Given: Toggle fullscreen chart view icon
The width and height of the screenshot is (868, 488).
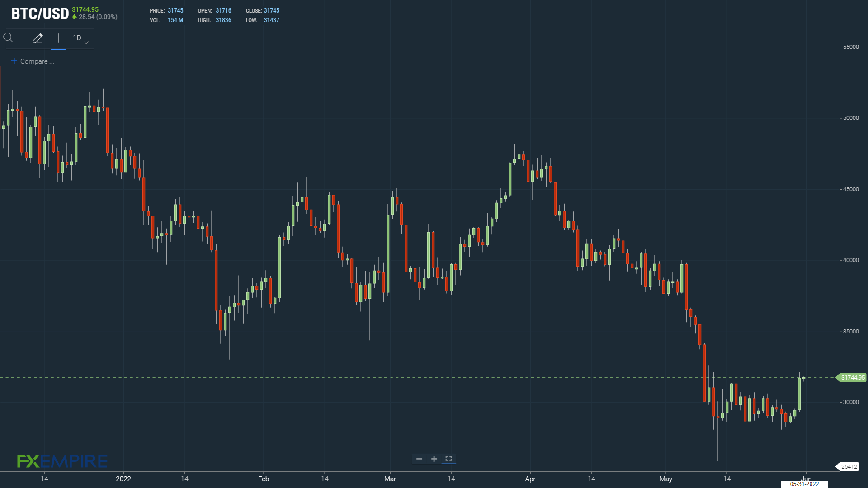Looking at the screenshot, I should pyautogui.click(x=448, y=459).
